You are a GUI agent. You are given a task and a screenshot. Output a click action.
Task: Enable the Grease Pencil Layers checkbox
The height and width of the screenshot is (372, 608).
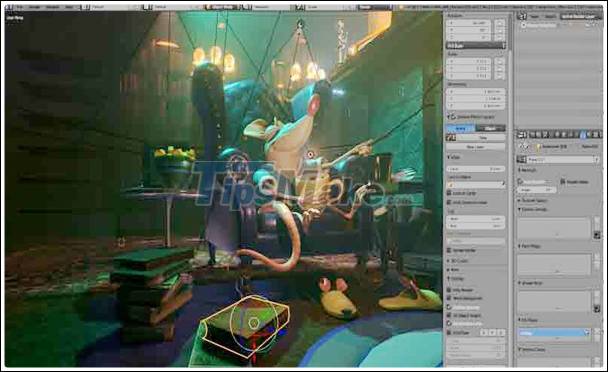pos(452,116)
